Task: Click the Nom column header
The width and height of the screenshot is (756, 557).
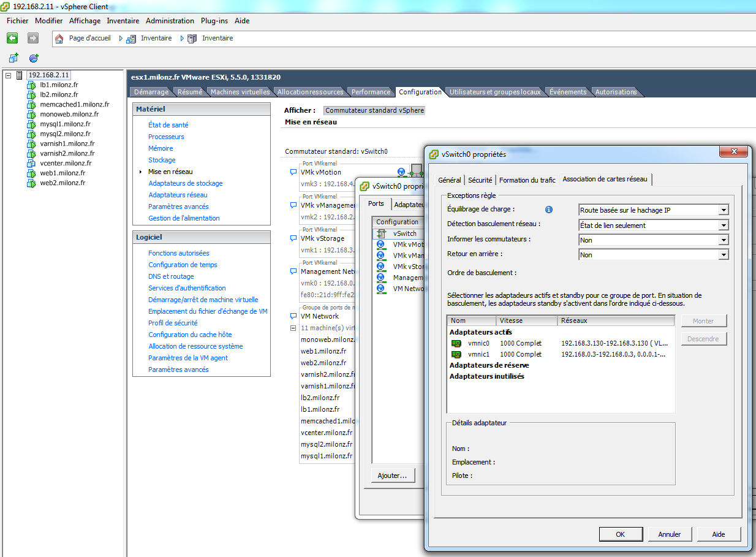Action: pos(471,320)
